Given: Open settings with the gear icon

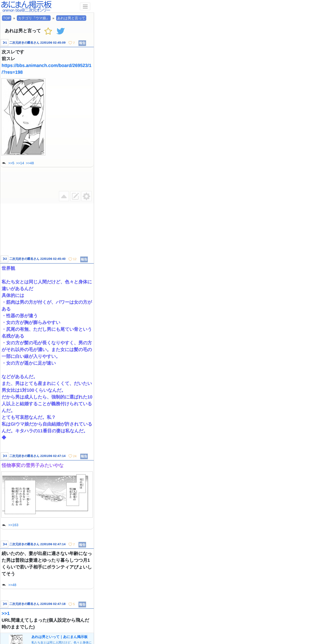Looking at the screenshot, I should (87, 196).
